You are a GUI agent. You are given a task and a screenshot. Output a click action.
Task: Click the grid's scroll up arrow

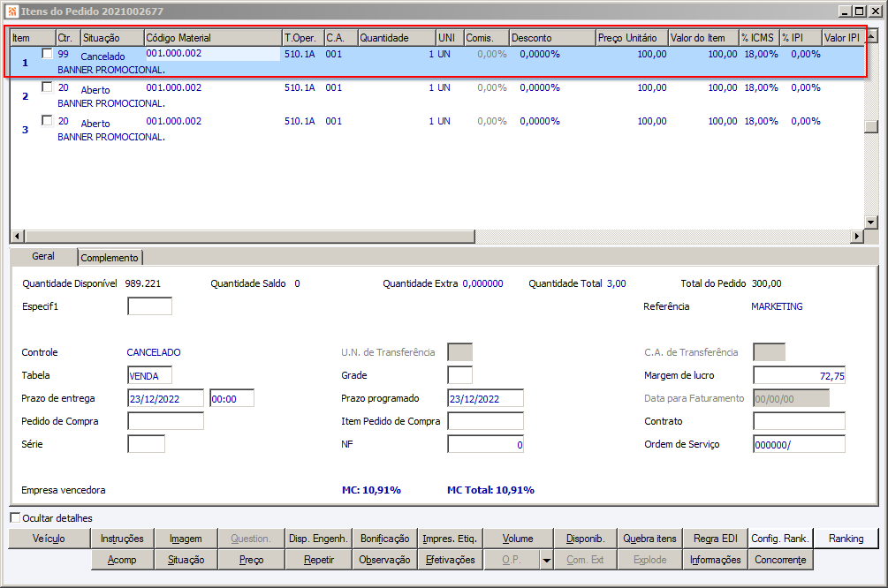point(870,37)
